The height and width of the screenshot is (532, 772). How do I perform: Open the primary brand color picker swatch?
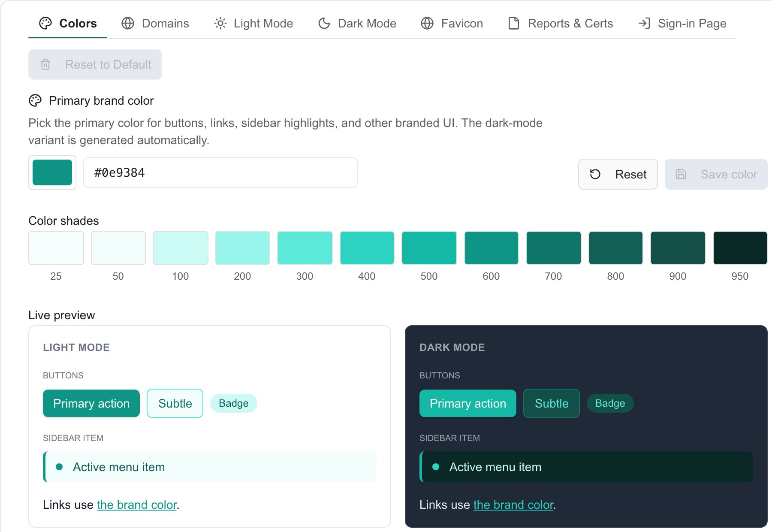(x=52, y=172)
